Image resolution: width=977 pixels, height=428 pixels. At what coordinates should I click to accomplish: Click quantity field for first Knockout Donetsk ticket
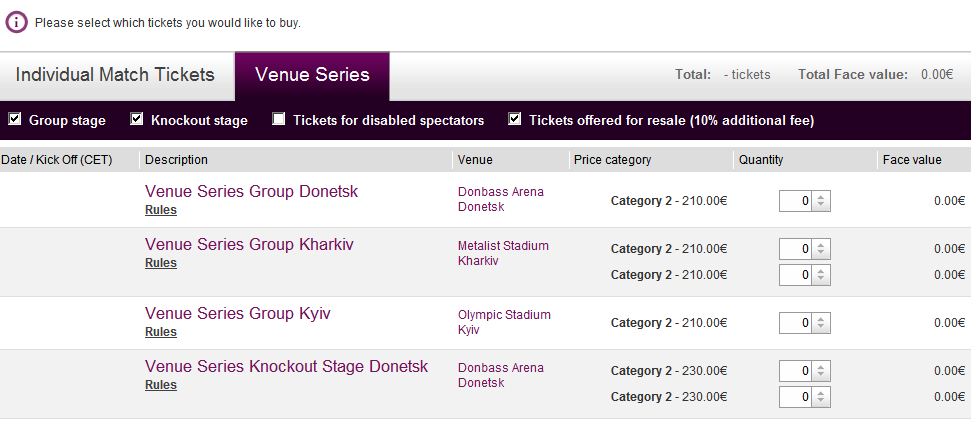(796, 371)
